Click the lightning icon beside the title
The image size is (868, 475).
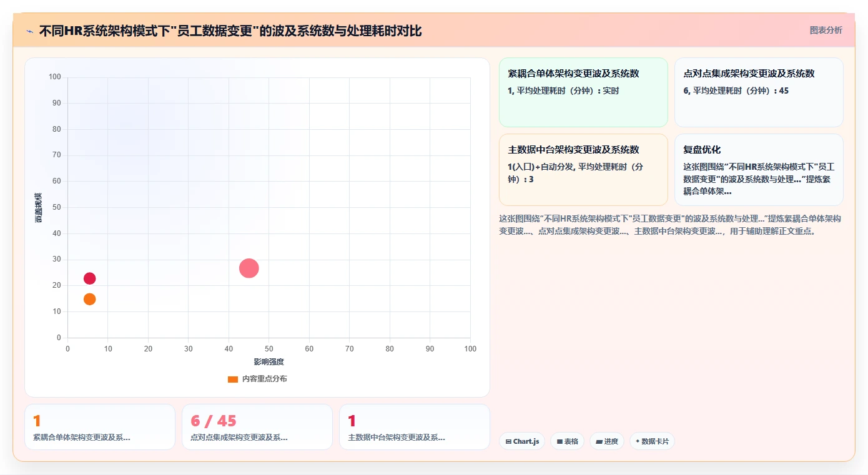pyautogui.click(x=29, y=31)
